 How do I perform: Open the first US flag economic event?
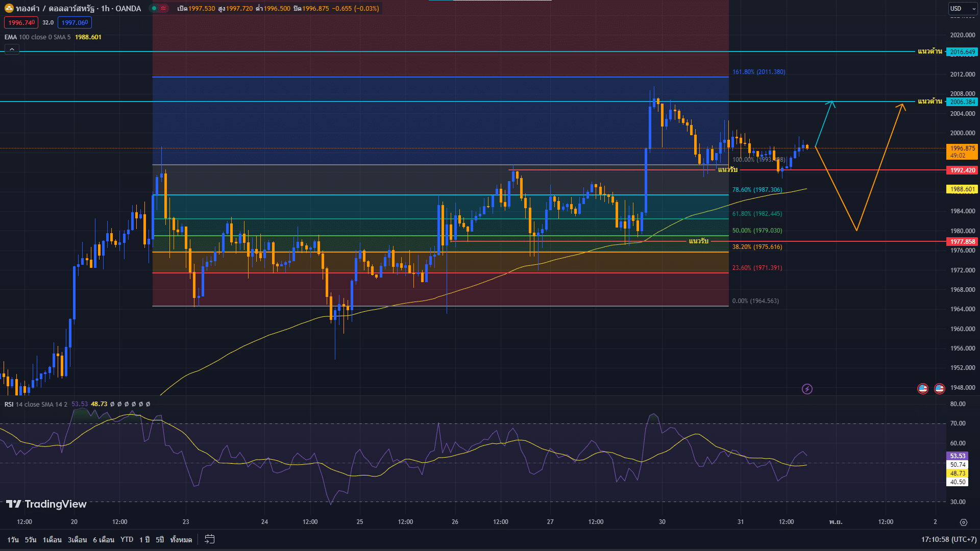coord(923,389)
